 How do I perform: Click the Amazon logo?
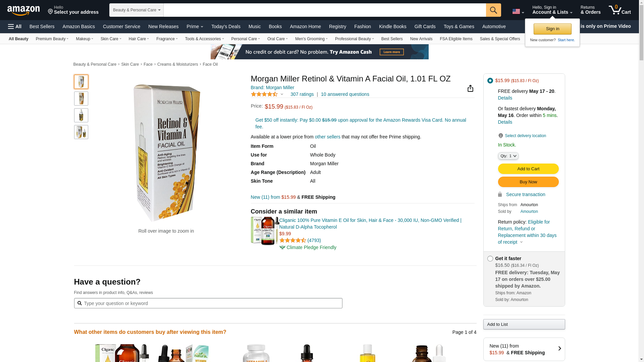(23, 10)
